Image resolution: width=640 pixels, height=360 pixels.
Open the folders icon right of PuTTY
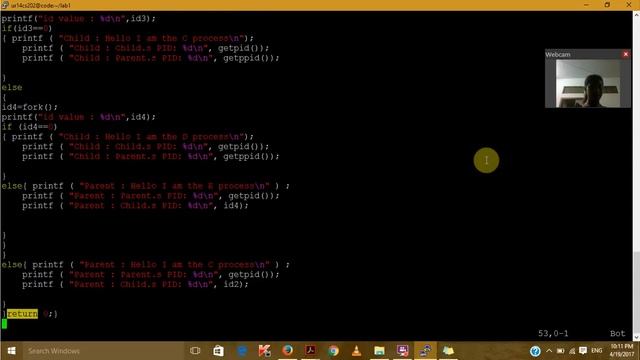(448, 351)
